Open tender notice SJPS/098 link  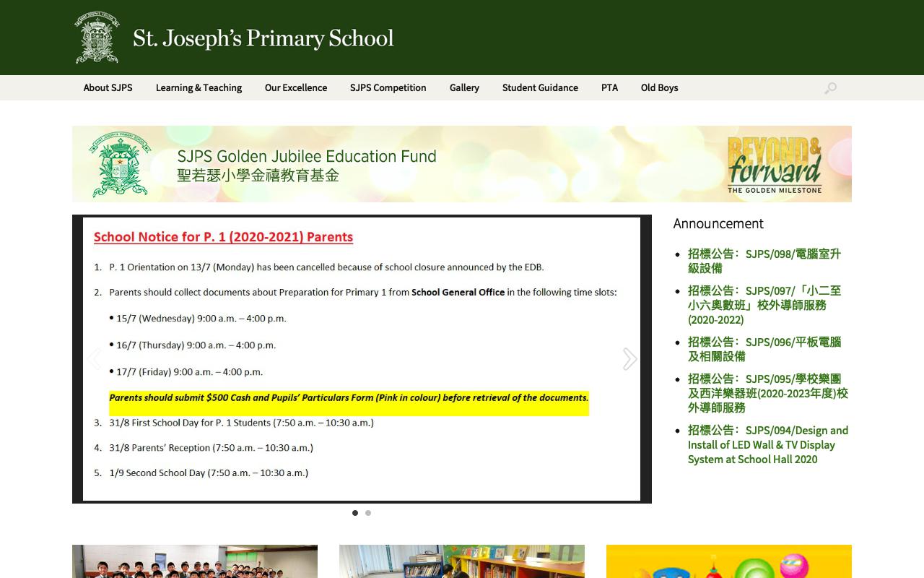pos(764,261)
